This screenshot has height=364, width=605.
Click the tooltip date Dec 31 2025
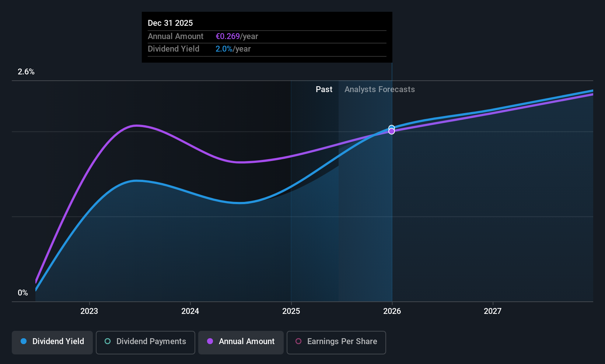(170, 23)
